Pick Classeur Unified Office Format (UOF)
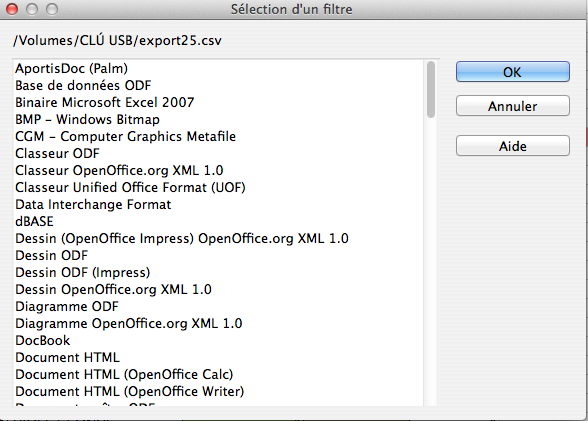Viewport: 588px width, 421px height. click(130, 187)
